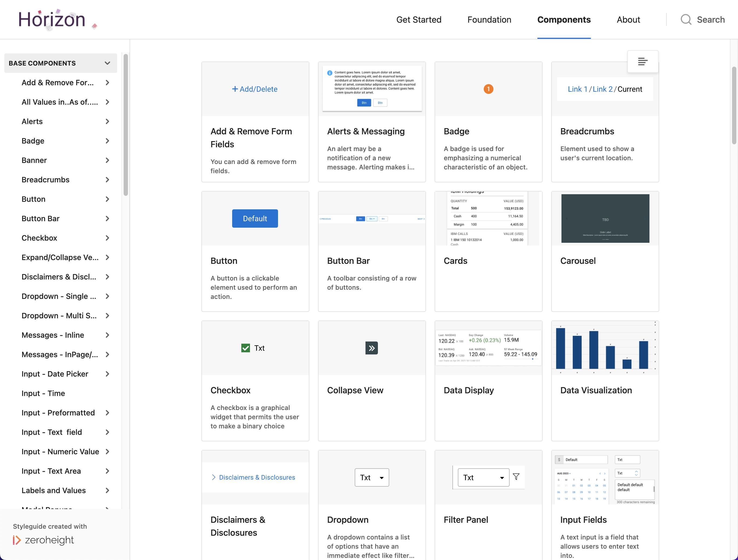Click the main page vertical scrollbar
The height and width of the screenshot is (560, 738).
click(734, 105)
